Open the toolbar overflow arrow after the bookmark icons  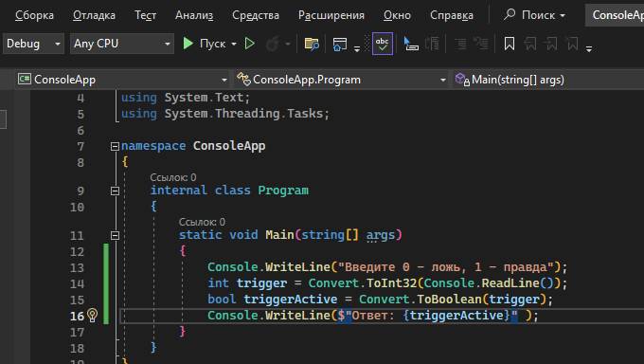click(589, 49)
